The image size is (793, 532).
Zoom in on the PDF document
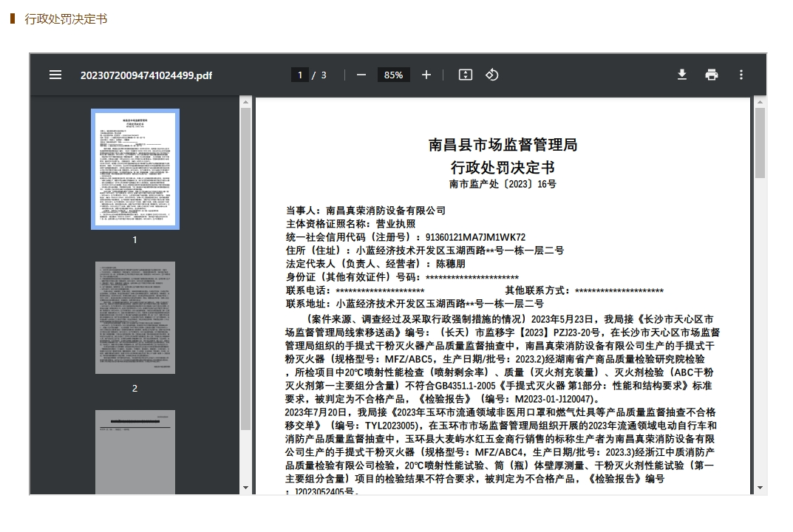point(426,75)
